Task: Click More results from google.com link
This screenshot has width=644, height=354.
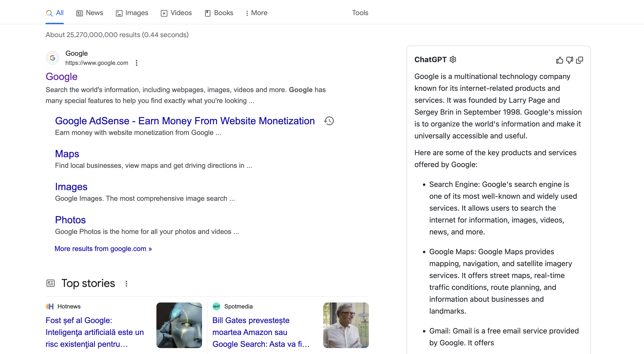Action: click(104, 249)
